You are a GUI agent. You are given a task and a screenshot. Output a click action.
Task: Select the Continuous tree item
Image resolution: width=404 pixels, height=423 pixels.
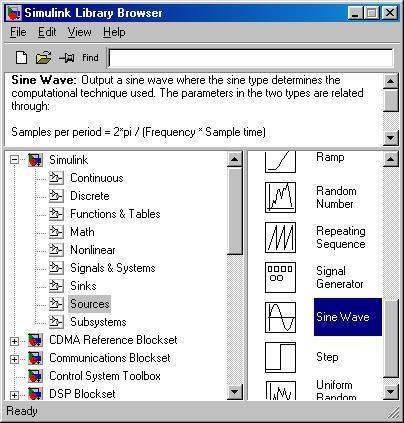97,178
